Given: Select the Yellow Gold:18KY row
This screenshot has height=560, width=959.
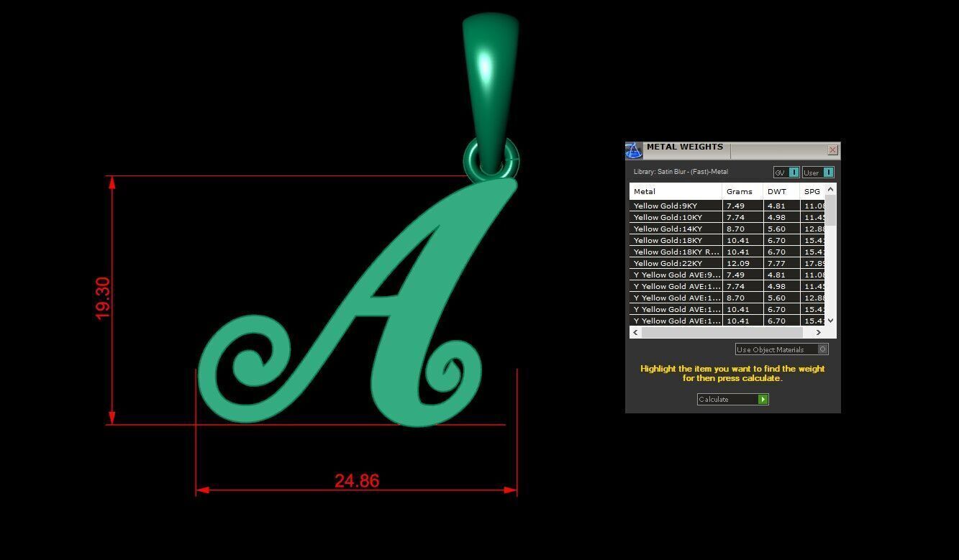Looking at the screenshot, I should (x=727, y=240).
